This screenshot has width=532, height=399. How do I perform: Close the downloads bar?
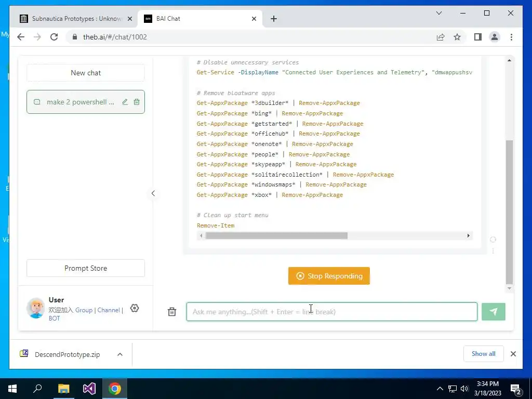coord(513,354)
